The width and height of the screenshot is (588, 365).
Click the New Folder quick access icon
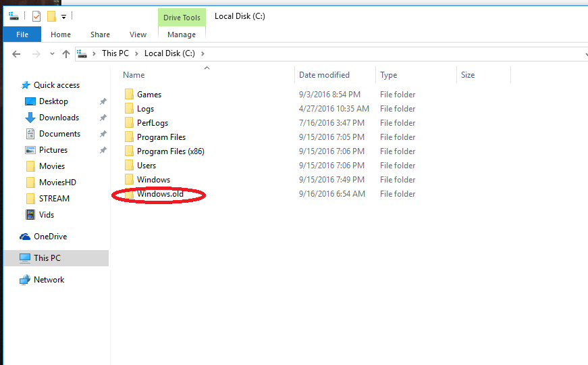51,16
